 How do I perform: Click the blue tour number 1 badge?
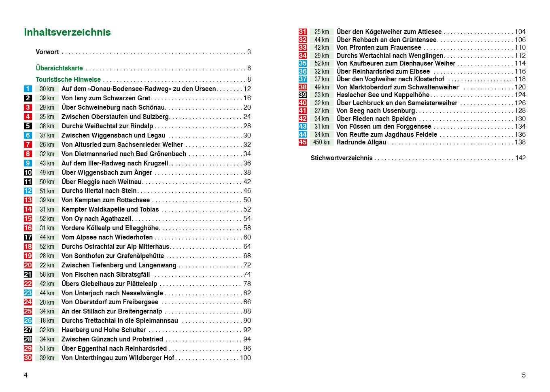(28, 89)
